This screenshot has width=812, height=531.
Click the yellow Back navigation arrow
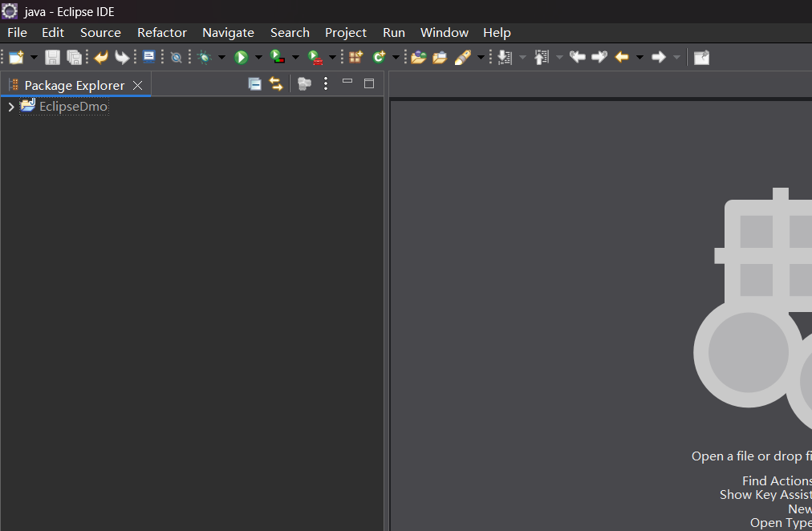[x=621, y=57]
